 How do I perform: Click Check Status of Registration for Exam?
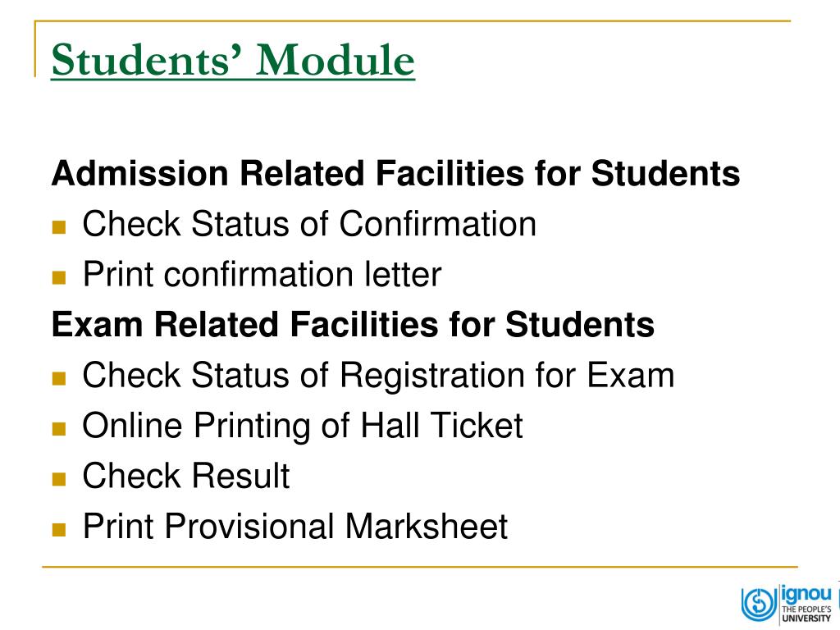click(378, 375)
